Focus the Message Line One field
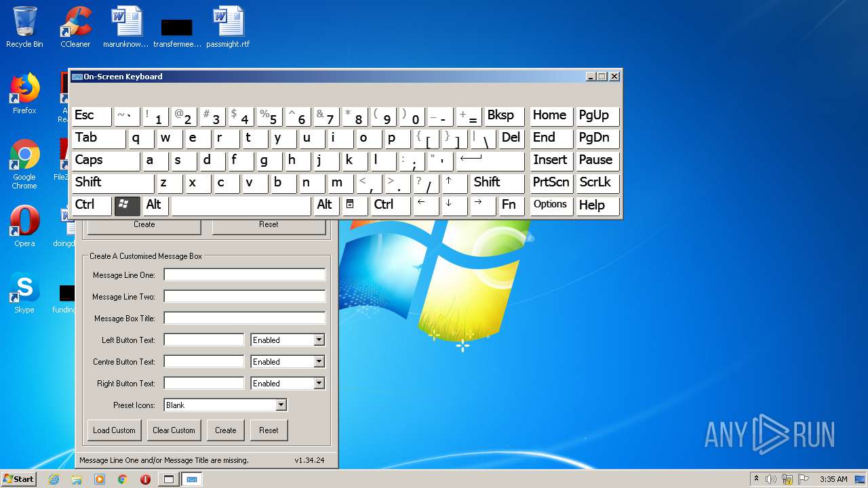 point(244,275)
